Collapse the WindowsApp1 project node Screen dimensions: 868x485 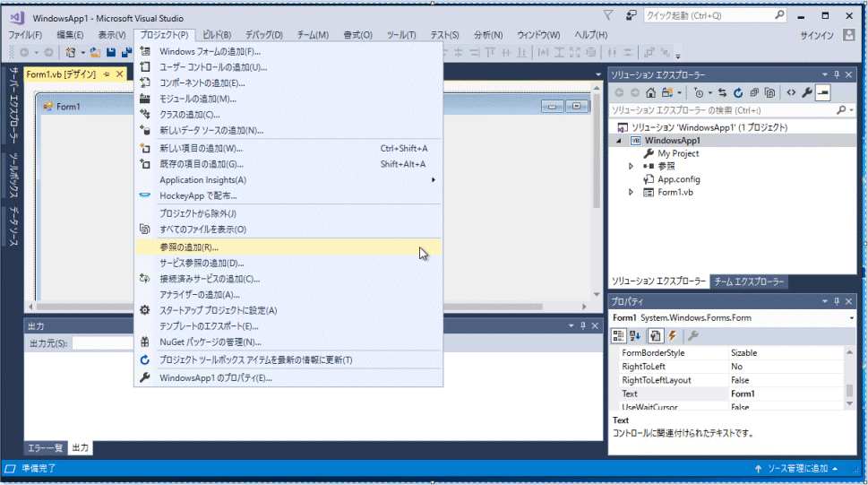coord(619,141)
